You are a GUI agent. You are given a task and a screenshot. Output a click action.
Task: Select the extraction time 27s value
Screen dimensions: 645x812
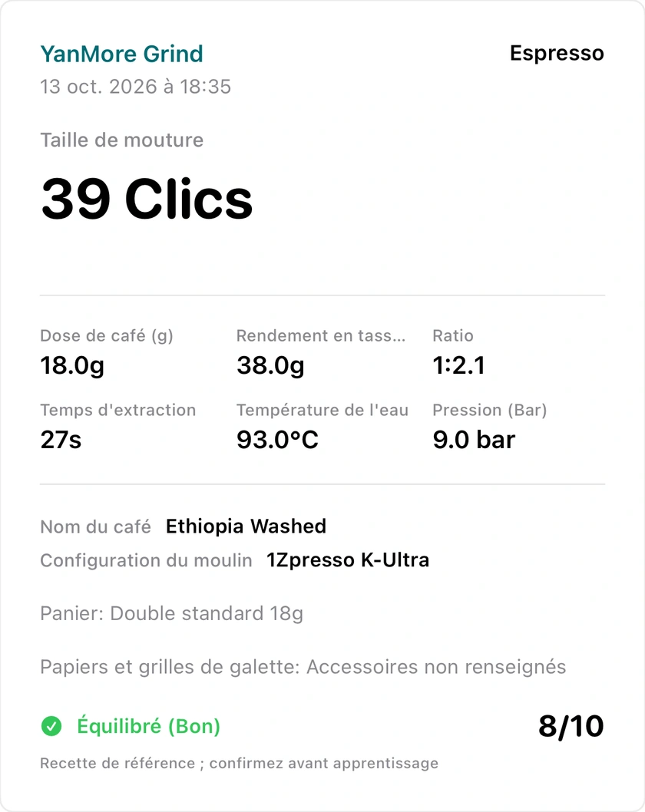point(61,440)
